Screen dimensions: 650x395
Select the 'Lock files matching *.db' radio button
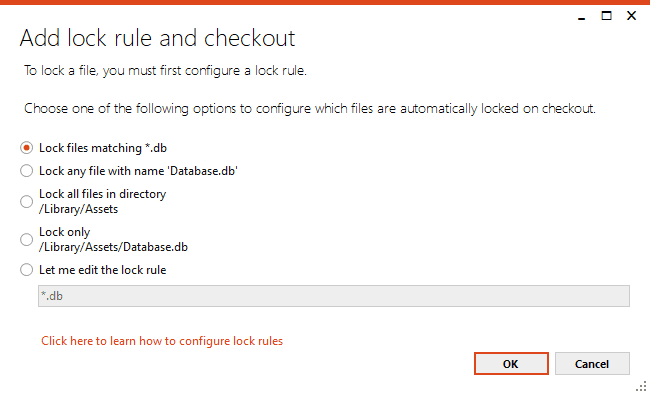pyautogui.click(x=27, y=148)
